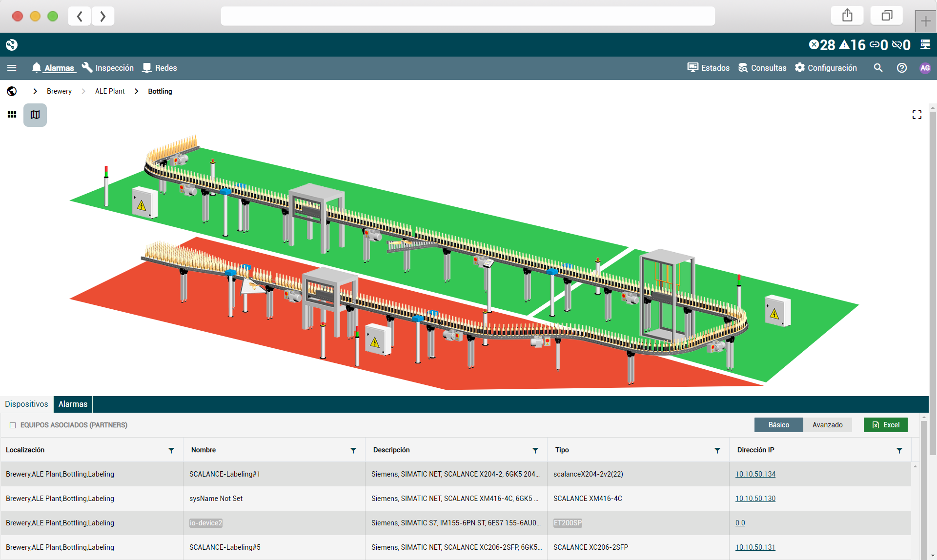Click the link status counter icon
Viewport: 937px width, 560px height.
point(878,45)
